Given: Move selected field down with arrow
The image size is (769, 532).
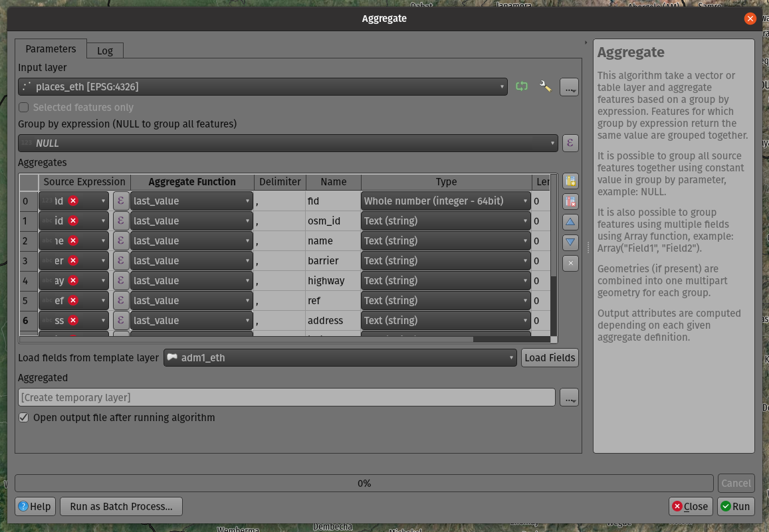Looking at the screenshot, I should (570, 242).
